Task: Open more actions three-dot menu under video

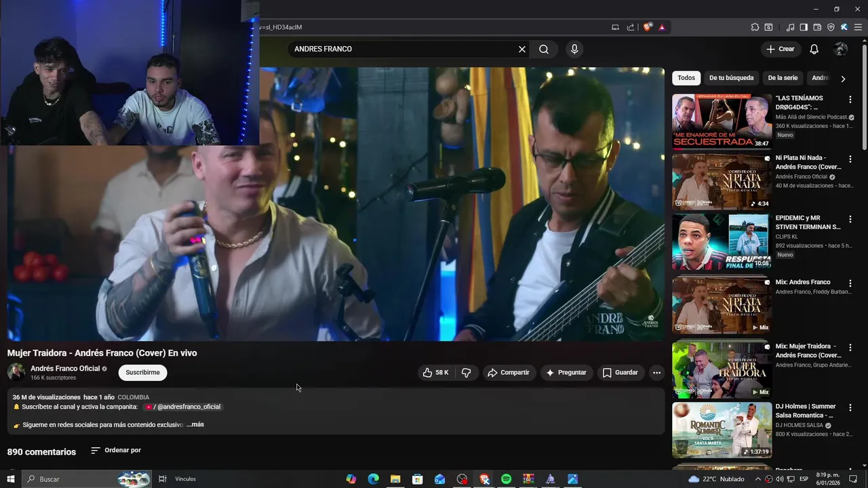Action: 656,373
